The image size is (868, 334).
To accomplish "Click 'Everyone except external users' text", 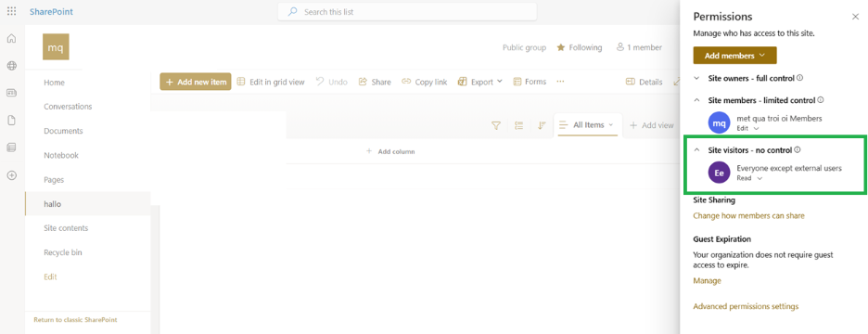I will [789, 168].
